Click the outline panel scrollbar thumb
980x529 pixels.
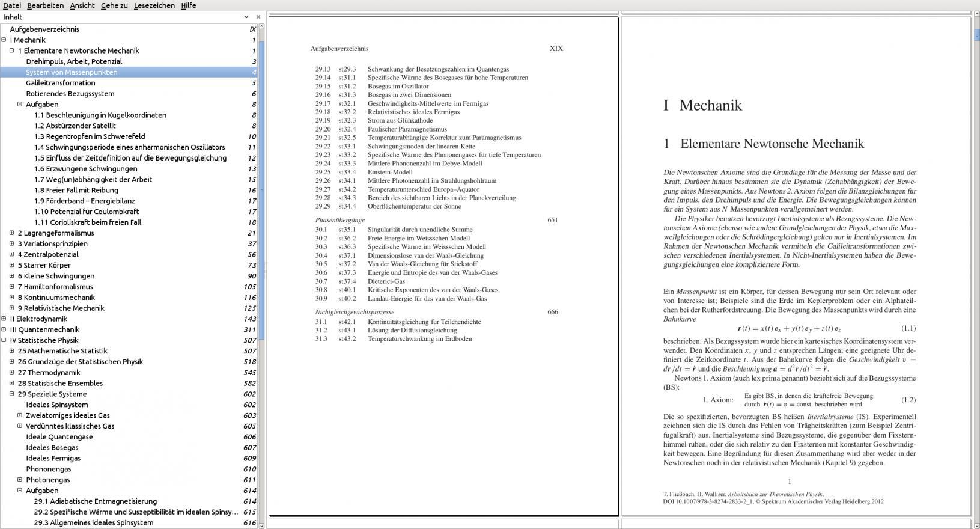261,191
